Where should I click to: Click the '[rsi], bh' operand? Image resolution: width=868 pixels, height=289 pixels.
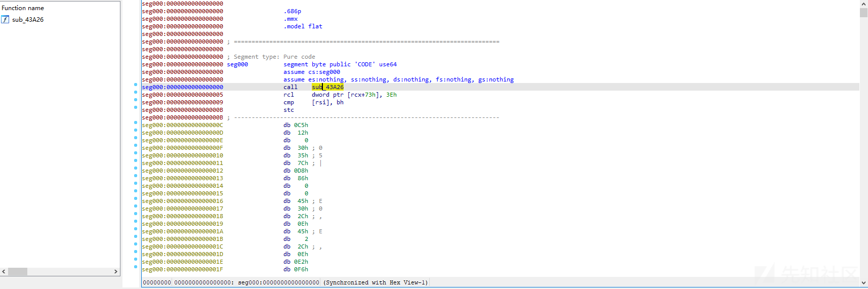click(x=327, y=102)
